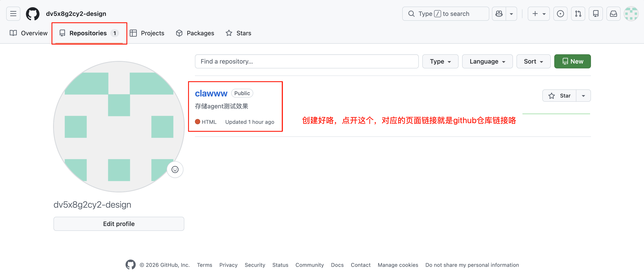Image resolution: width=644 pixels, height=275 pixels.
Task: Go to GitHub homepage via Octocat logo
Action: pos(33,14)
